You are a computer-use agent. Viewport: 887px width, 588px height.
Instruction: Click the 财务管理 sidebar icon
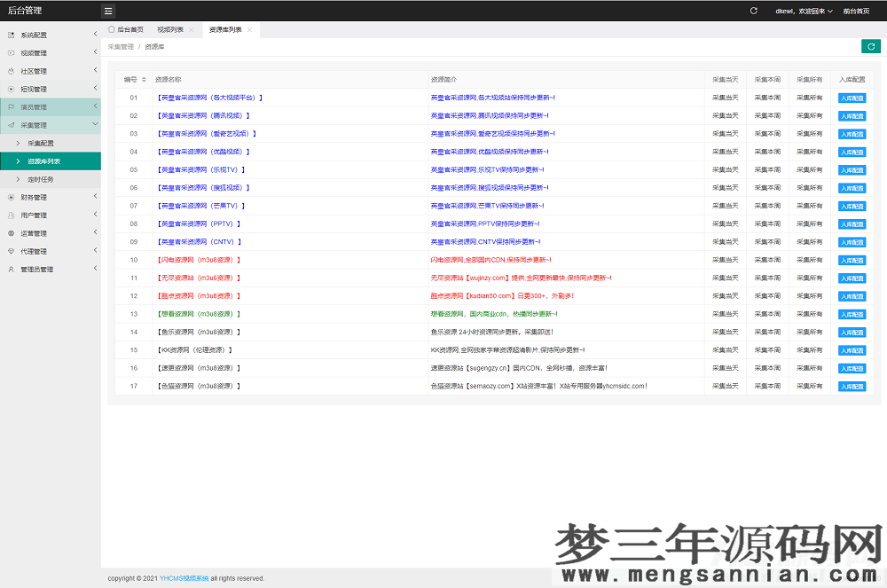pyautogui.click(x=11, y=198)
